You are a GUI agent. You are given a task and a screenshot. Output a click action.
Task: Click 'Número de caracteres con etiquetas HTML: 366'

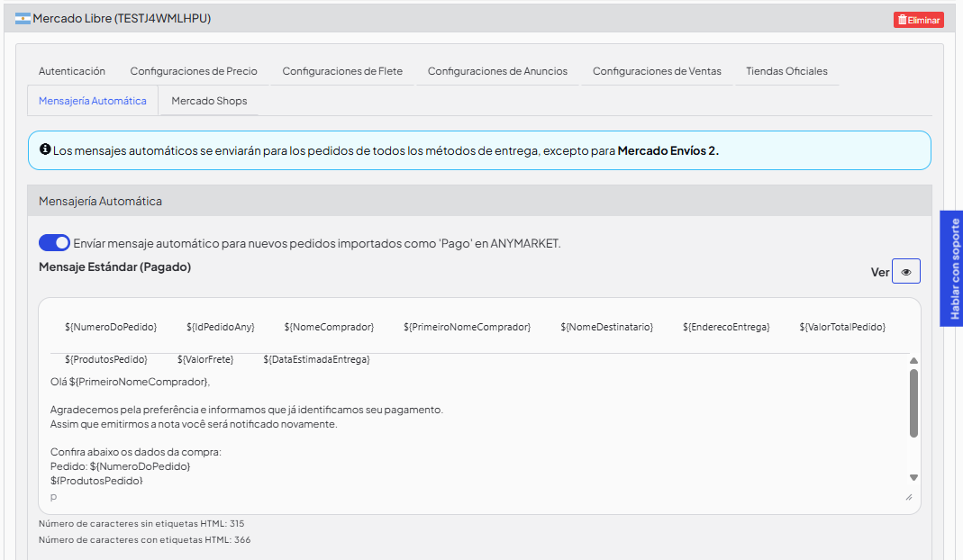click(x=144, y=539)
